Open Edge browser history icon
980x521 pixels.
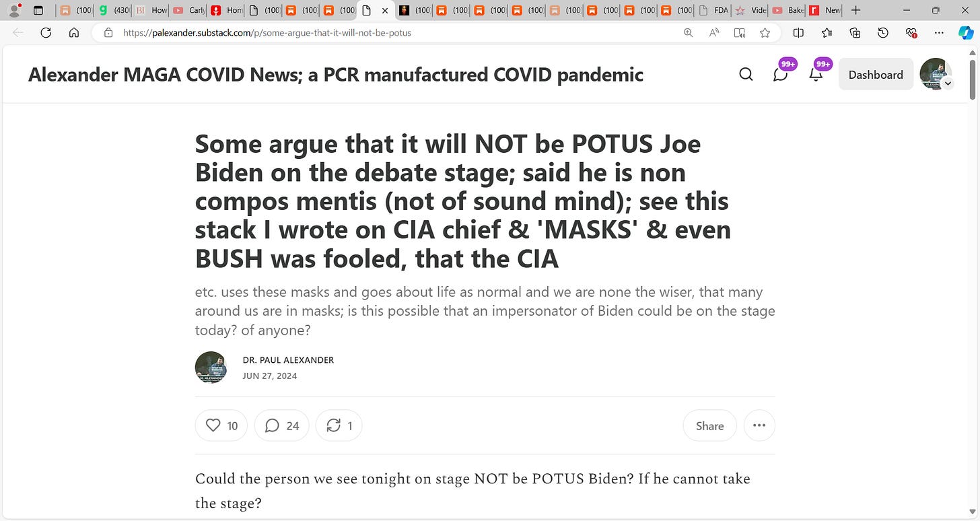click(x=883, y=32)
